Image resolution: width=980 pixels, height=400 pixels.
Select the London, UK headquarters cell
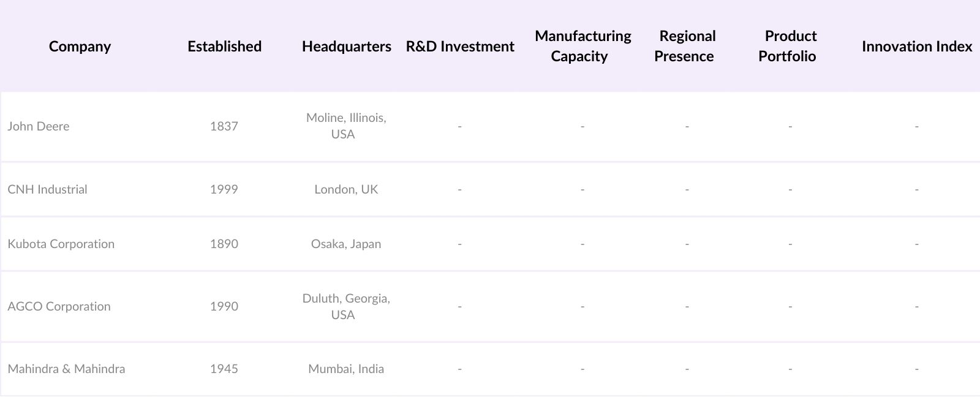tap(346, 189)
